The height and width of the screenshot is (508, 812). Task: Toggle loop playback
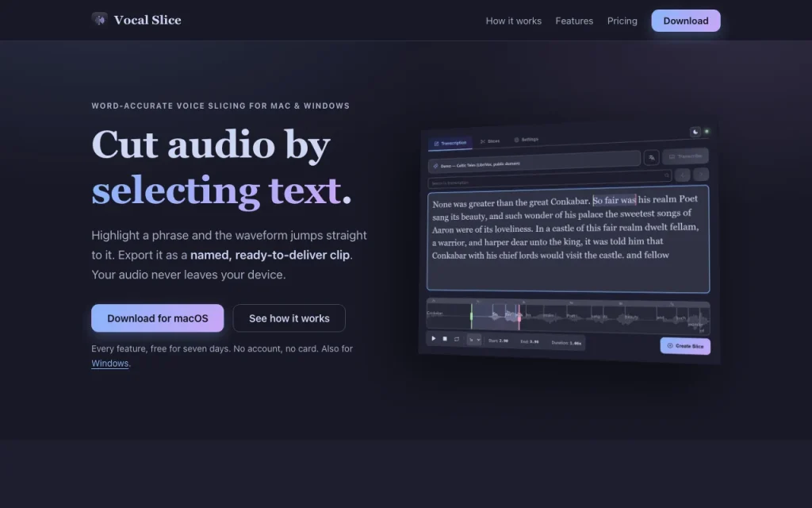point(456,339)
